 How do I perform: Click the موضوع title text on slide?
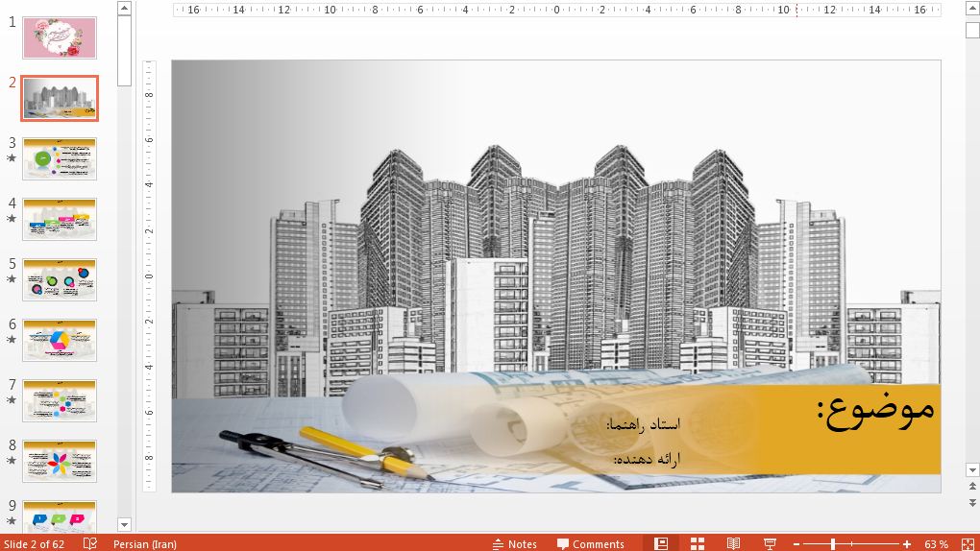875,409
